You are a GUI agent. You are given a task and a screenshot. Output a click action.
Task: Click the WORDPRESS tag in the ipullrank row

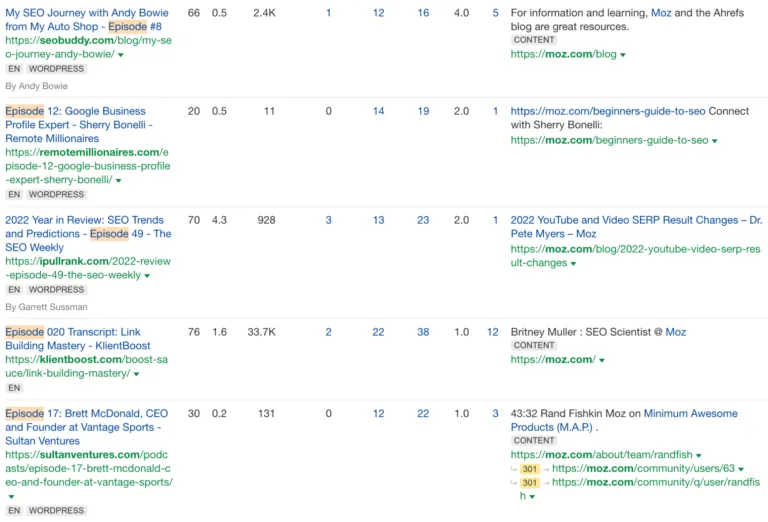[x=56, y=290]
